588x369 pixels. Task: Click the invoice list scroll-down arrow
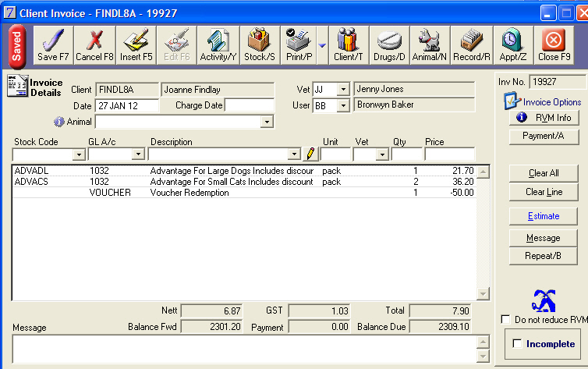pos(484,293)
